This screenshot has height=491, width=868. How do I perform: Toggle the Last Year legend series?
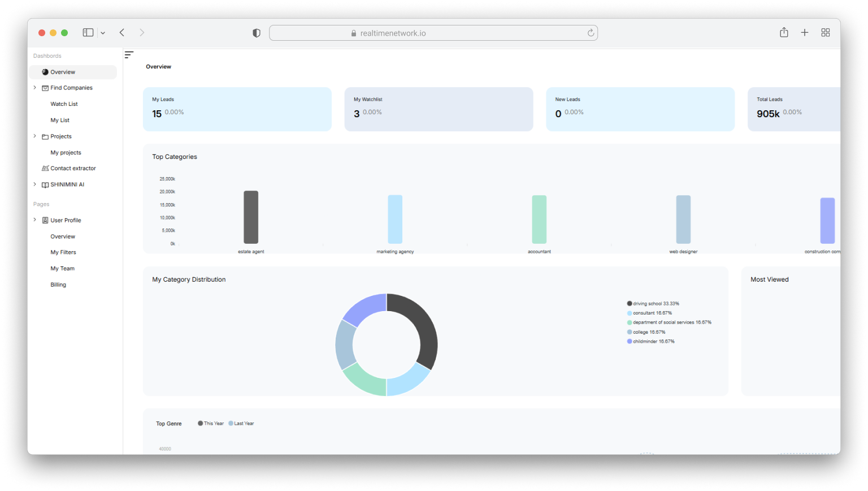pos(241,423)
